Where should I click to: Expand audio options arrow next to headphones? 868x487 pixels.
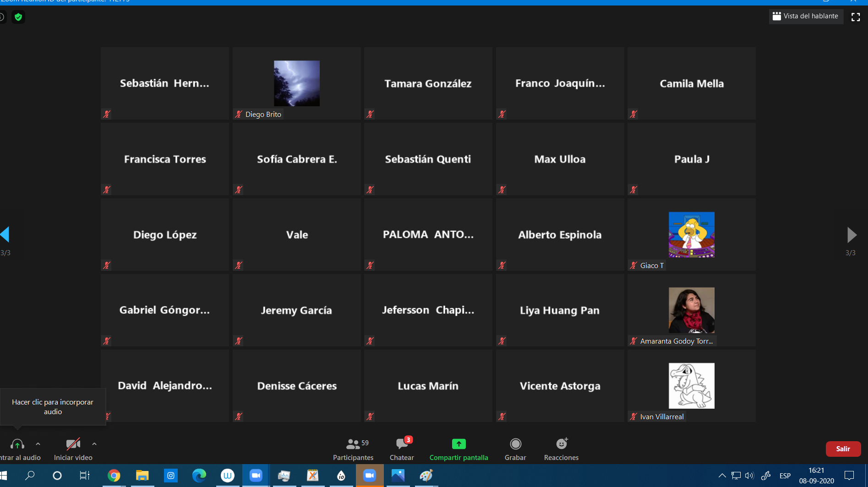(x=38, y=444)
